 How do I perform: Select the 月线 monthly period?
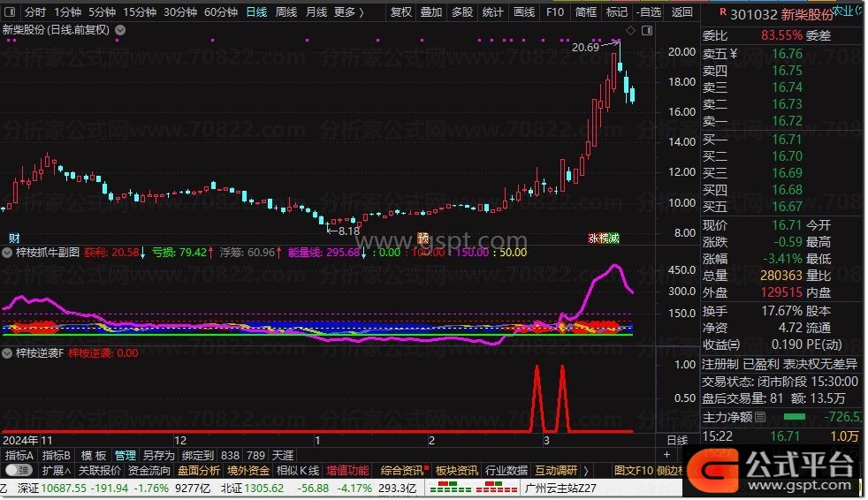pos(316,11)
